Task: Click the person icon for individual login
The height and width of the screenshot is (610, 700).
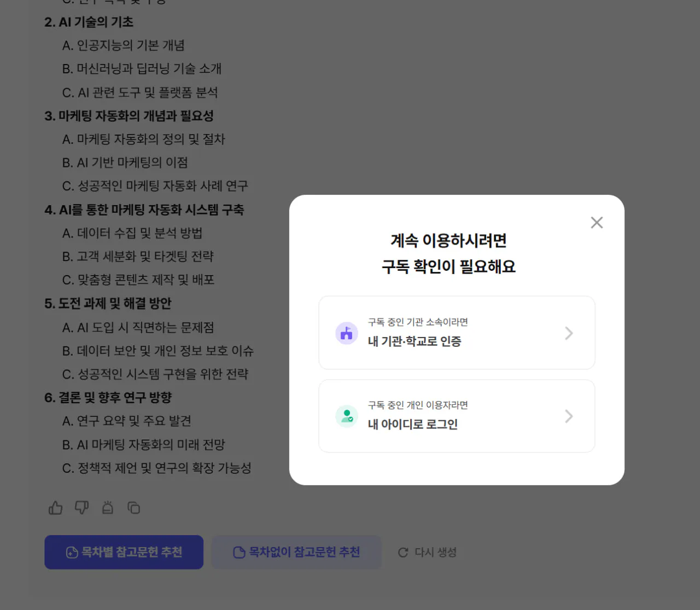Action: [346, 416]
